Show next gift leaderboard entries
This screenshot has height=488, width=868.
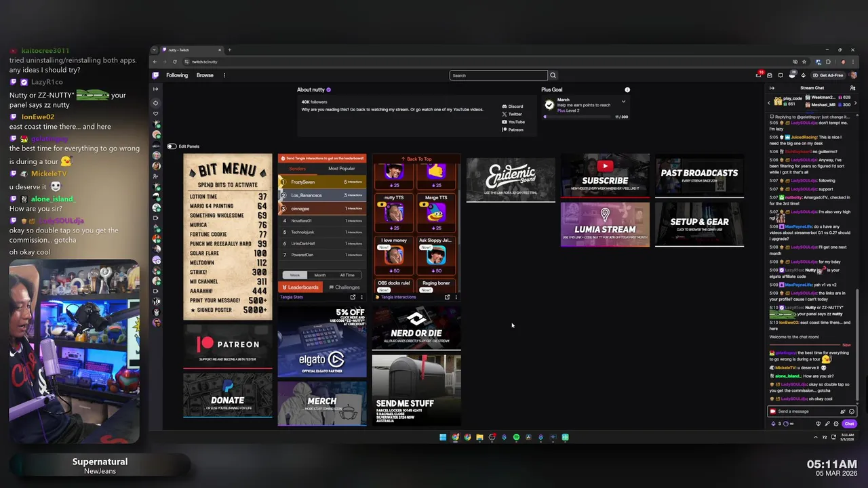point(855,102)
